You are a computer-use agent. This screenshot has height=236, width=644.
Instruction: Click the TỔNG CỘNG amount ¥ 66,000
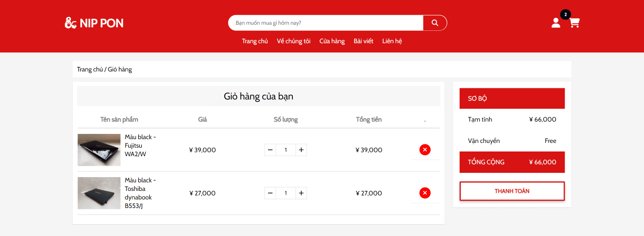coord(542,162)
